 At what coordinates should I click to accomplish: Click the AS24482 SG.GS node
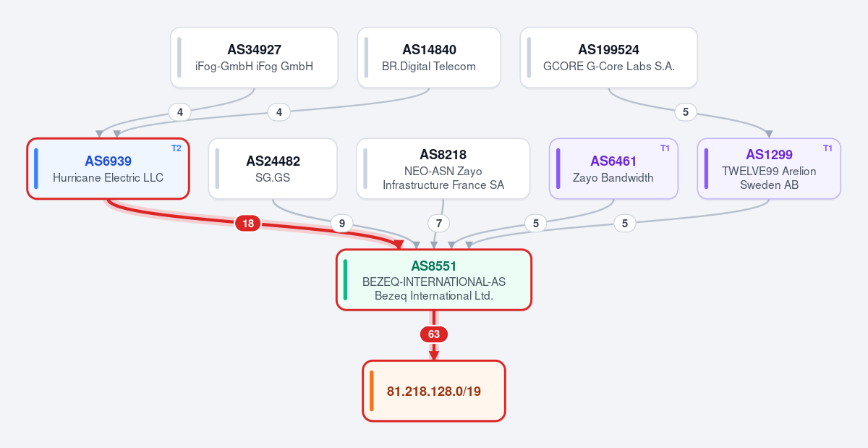click(273, 168)
